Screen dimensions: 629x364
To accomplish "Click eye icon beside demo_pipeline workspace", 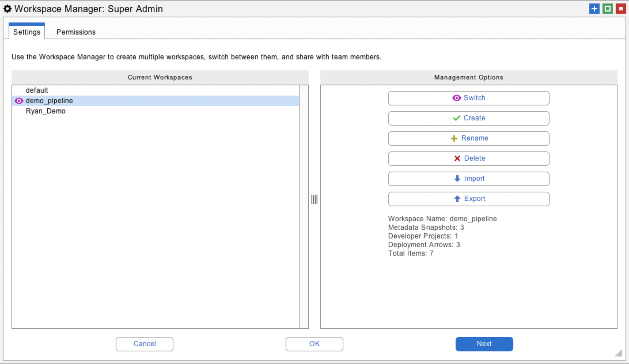I will point(19,101).
